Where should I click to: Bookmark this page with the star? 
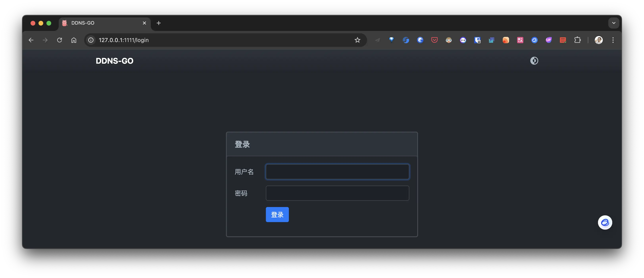357,40
